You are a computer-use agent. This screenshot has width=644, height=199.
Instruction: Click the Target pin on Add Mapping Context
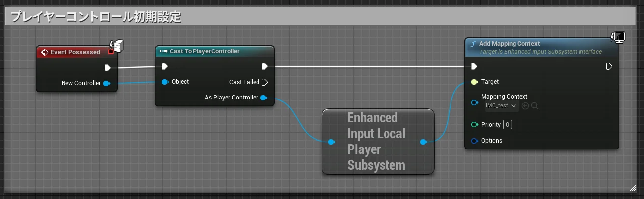coord(474,82)
